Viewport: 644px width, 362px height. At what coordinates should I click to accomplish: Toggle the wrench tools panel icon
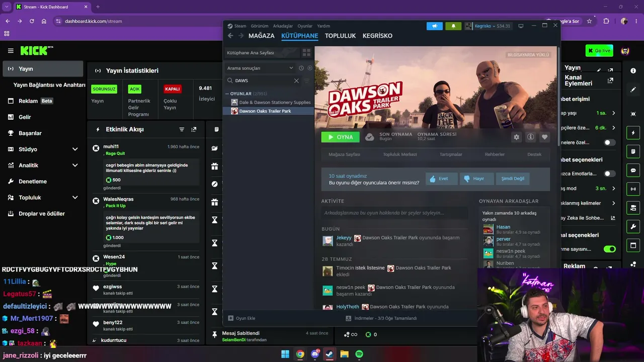point(633,227)
